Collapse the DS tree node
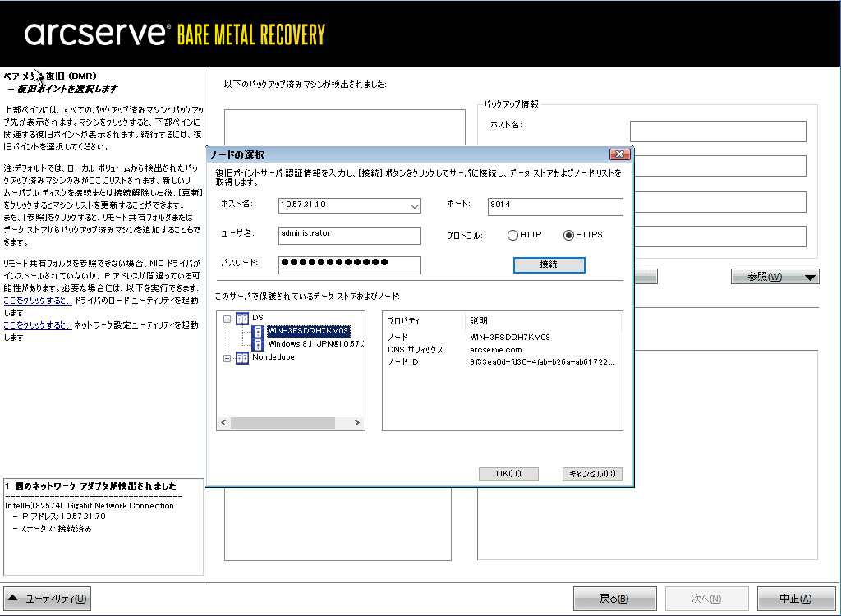The height and width of the screenshot is (616, 841). coord(227,319)
